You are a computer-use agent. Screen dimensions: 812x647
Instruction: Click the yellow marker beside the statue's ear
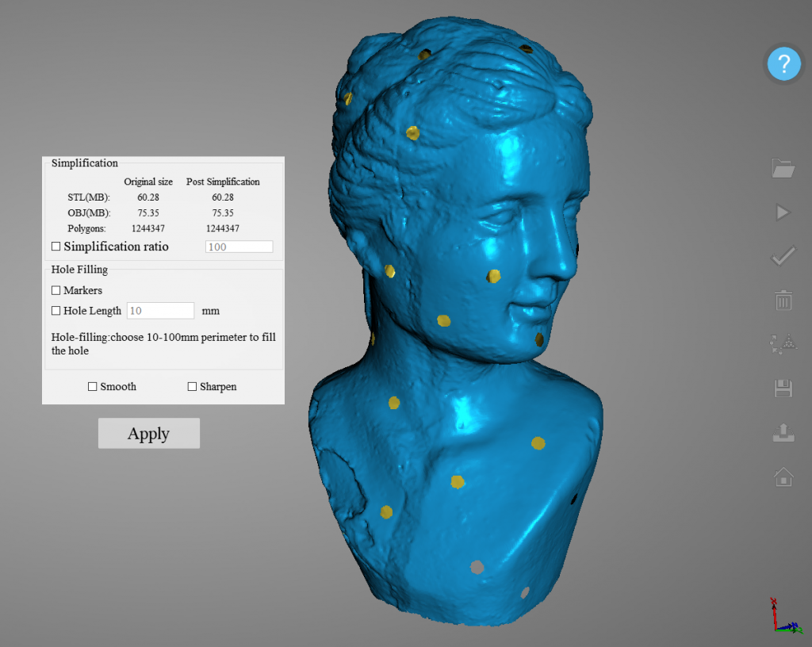click(x=389, y=271)
